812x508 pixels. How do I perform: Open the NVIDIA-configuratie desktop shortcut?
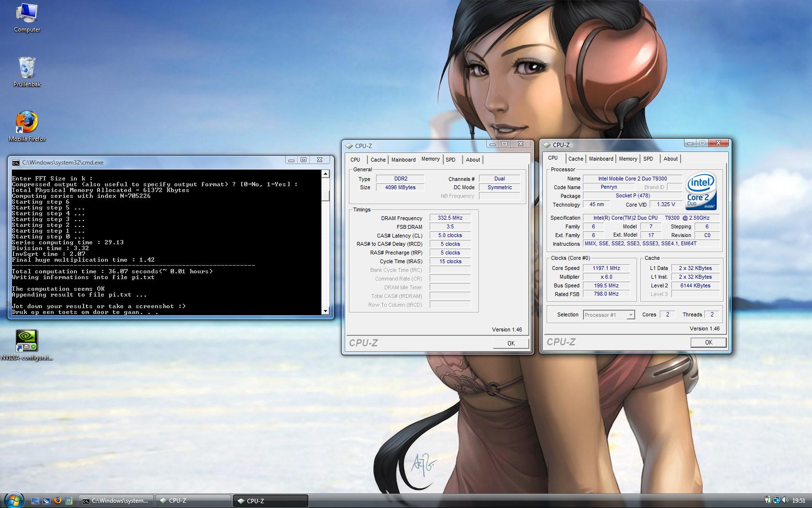pos(27,345)
